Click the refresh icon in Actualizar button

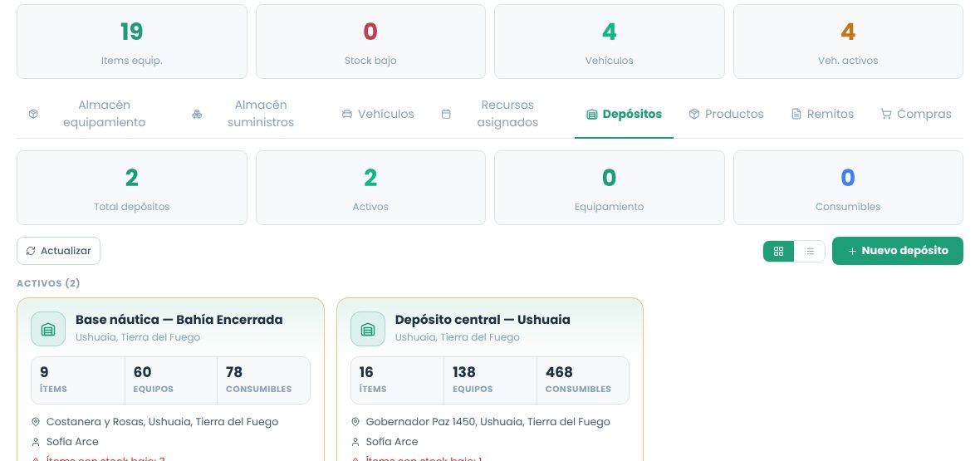pyautogui.click(x=31, y=251)
